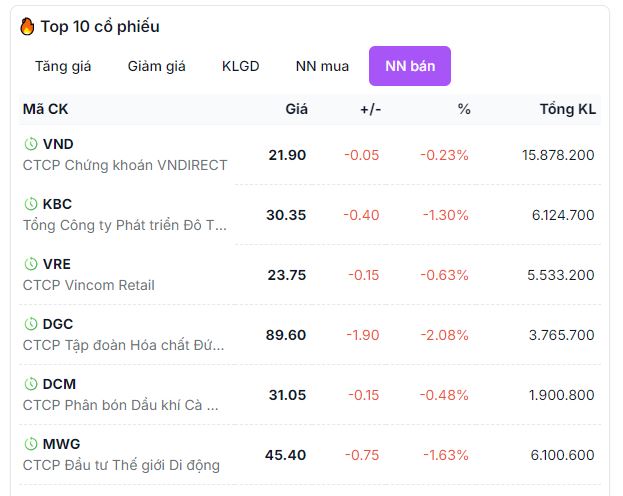Open the KBC stock ticker link
623x496 pixels.
pyautogui.click(x=57, y=204)
